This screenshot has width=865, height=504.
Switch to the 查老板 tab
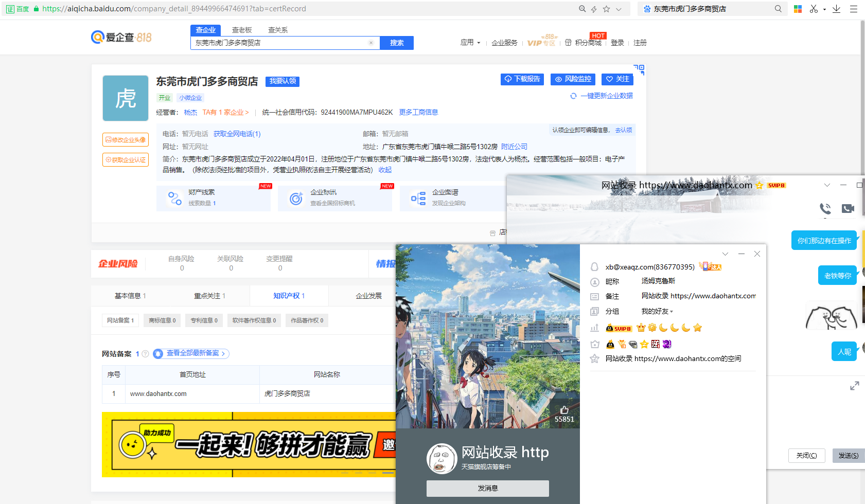(241, 29)
